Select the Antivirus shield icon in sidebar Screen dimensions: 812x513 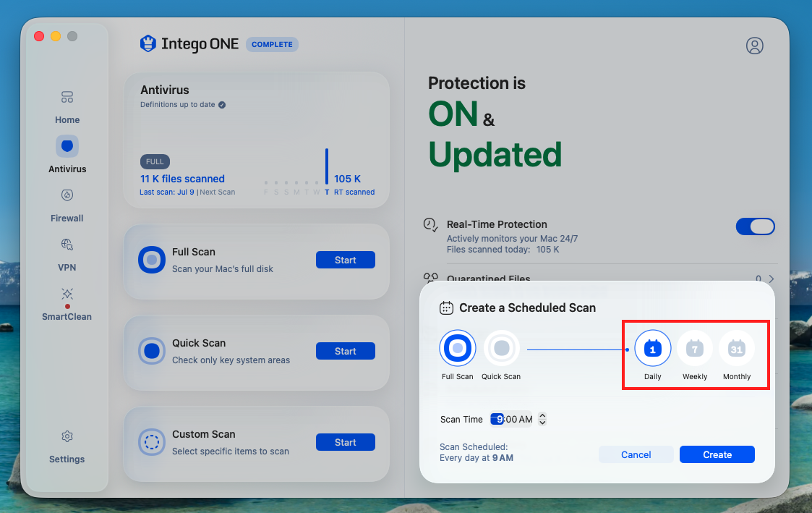67,146
